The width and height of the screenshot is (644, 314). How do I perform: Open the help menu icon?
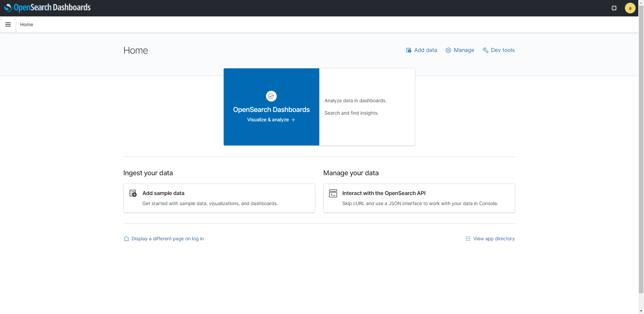[x=614, y=8]
